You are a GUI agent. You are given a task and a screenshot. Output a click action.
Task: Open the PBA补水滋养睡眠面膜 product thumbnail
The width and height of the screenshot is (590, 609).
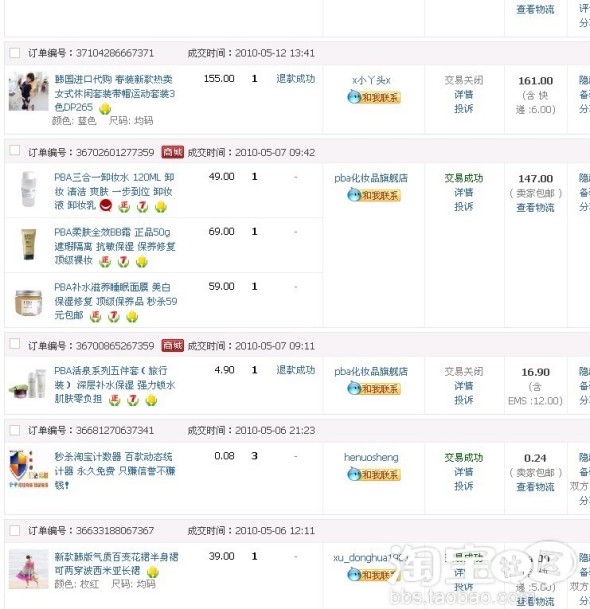(x=28, y=302)
